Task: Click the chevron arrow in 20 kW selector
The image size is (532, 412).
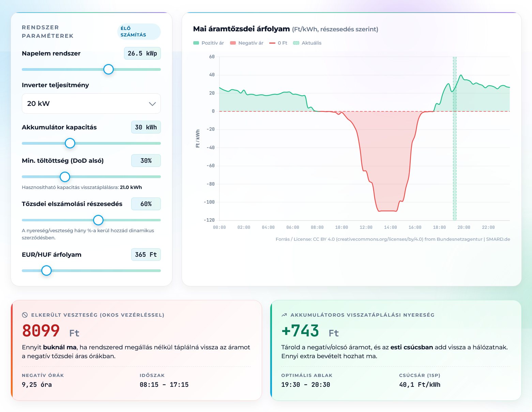Action: [x=152, y=104]
